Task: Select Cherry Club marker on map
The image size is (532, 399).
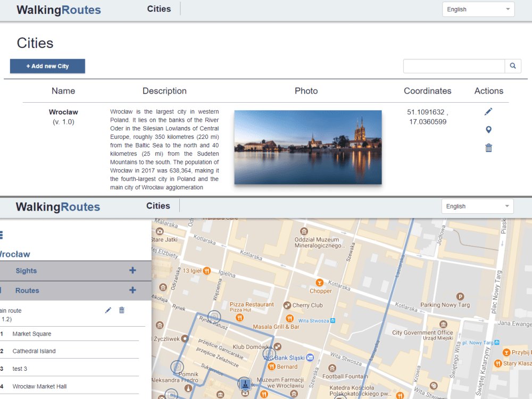Action: click(287, 305)
